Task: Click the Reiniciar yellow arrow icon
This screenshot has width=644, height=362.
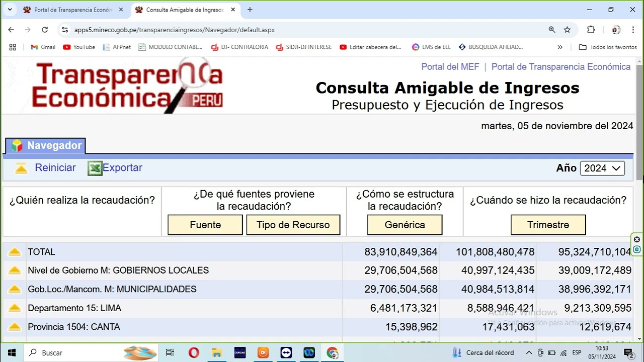Action: (21, 168)
